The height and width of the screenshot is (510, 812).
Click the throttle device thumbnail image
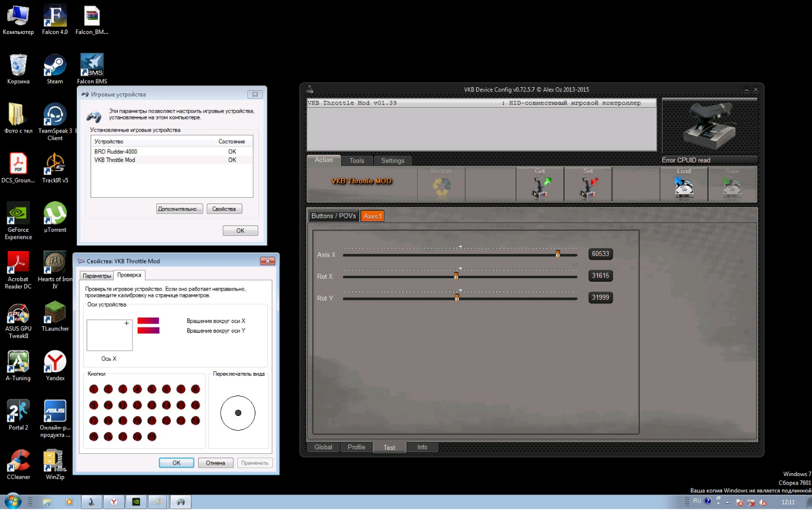click(x=710, y=126)
